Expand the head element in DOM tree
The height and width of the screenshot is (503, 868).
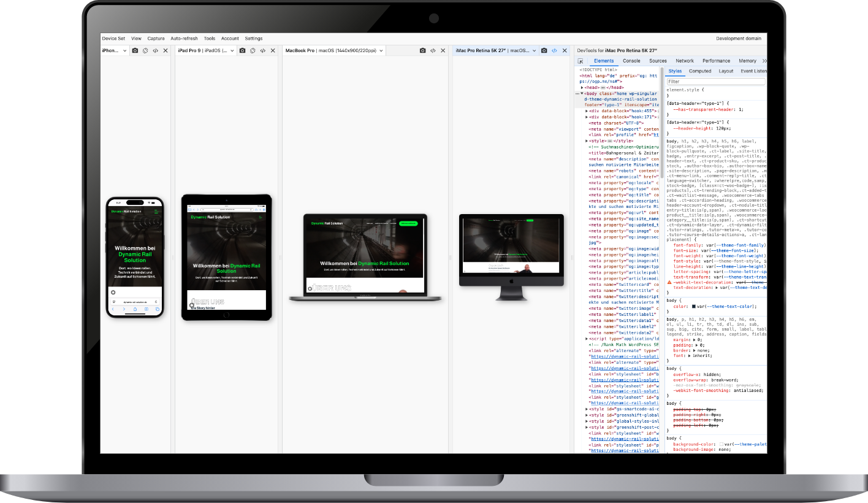tap(582, 88)
